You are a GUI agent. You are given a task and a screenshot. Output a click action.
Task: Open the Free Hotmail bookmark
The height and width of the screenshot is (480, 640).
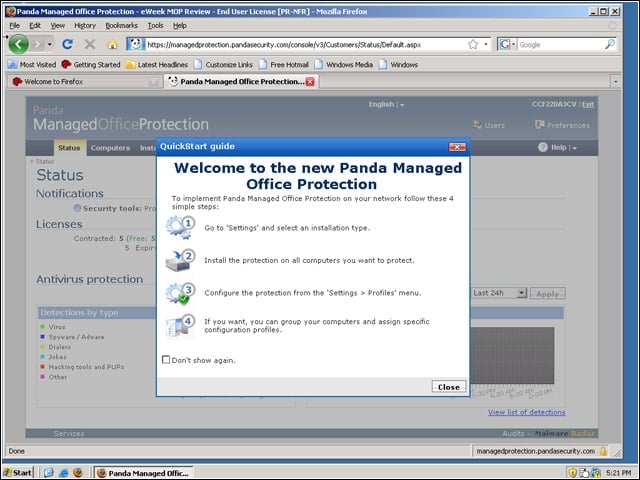point(284,64)
